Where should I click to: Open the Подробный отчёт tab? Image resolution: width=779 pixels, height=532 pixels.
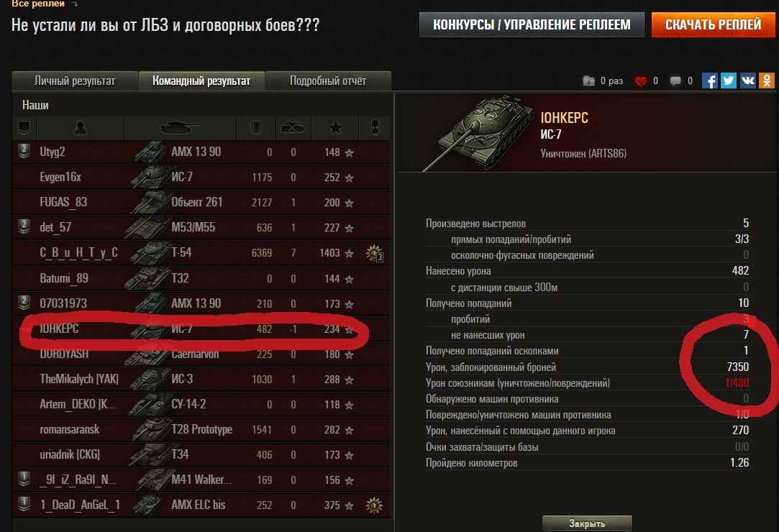(x=328, y=81)
